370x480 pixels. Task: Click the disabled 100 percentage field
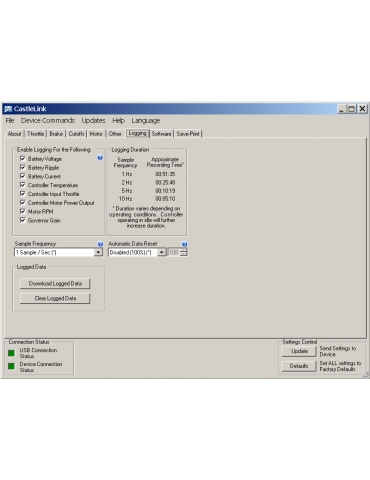tap(174, 253)
